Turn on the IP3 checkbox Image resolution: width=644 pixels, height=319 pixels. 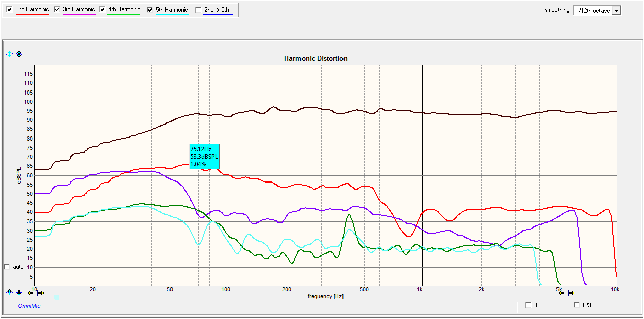point(577,305)
